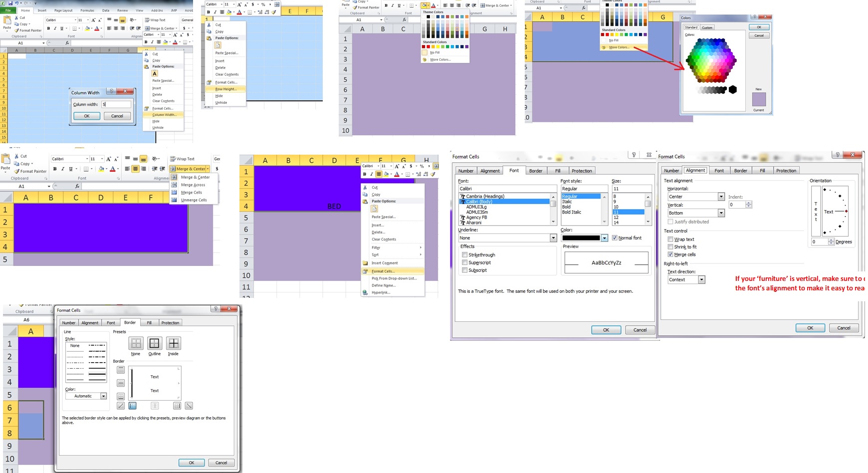Viewport: 868px width, 473px height.
Task: Open the Horizontal 'Center' alignment dropdown
Action: pyautogui.click(x=721, y=197)
